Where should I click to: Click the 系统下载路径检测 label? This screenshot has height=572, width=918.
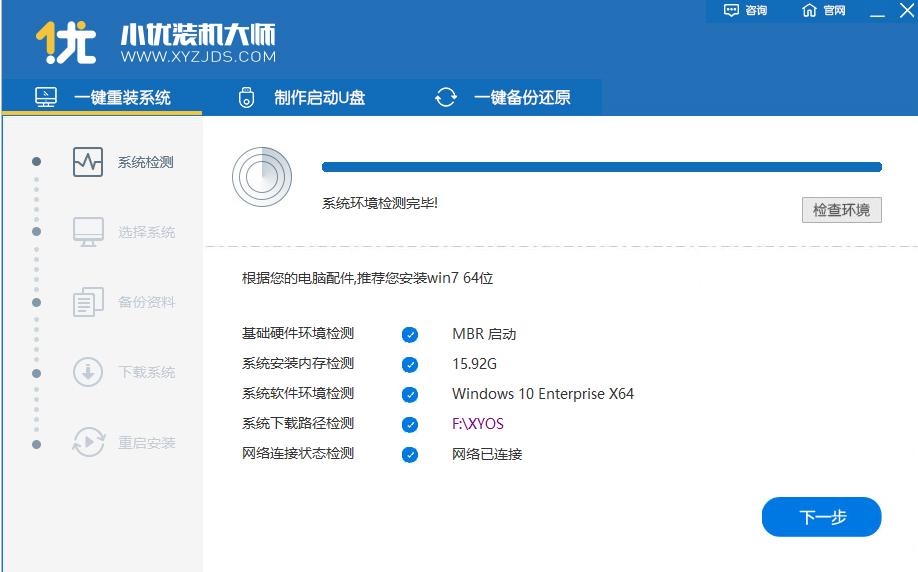point(298,423)
